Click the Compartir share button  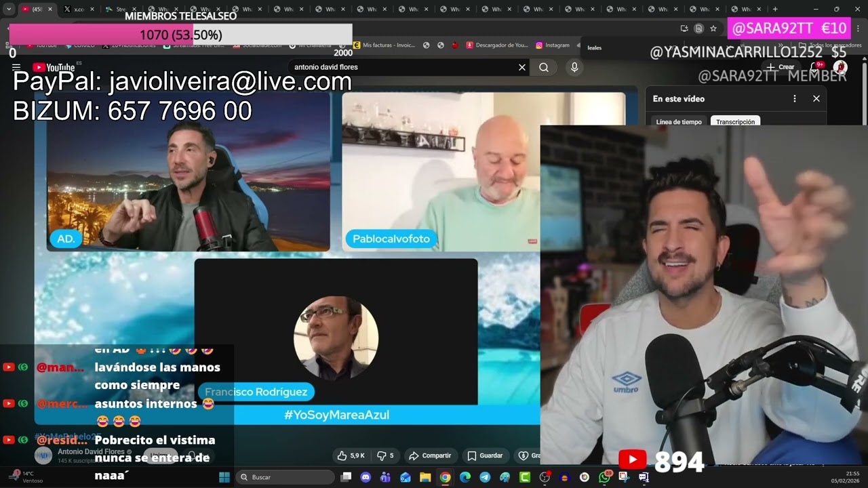click(431, 455)
